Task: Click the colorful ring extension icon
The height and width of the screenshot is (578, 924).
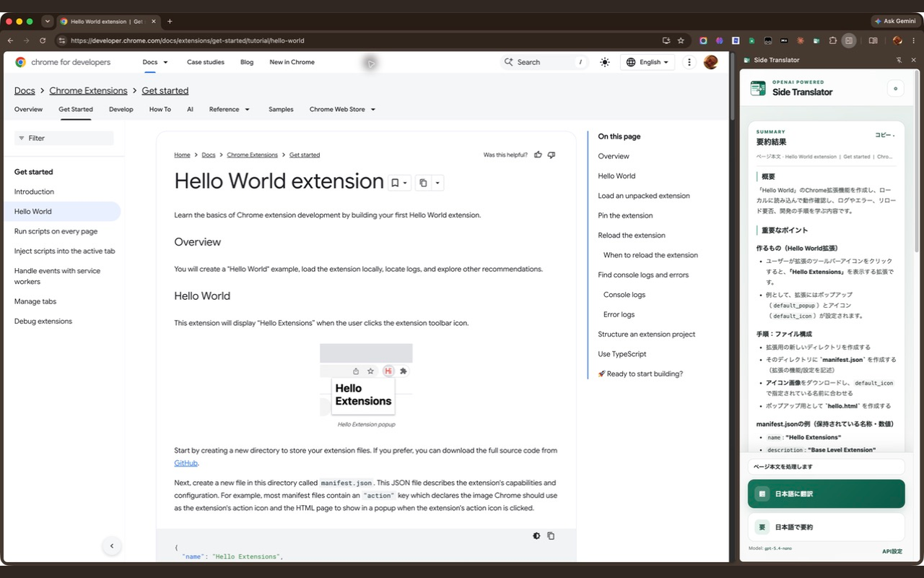Action: tap(703, 40)
